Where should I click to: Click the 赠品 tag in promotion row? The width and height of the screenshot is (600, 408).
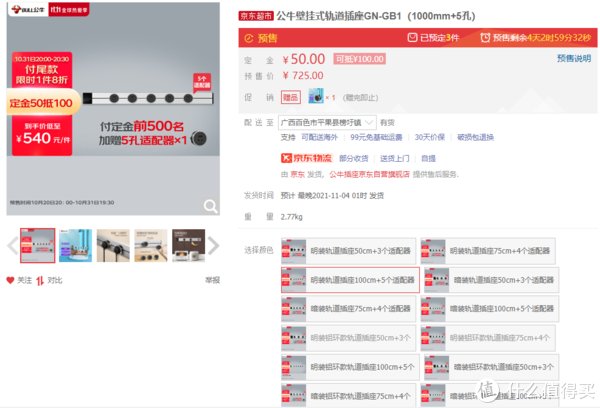click(x=290, y=97)
